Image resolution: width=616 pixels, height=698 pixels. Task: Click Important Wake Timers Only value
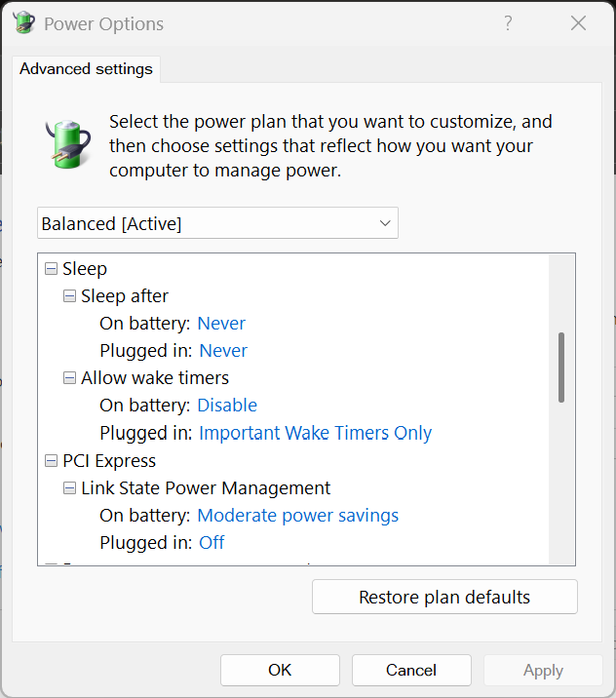point(315,433)
